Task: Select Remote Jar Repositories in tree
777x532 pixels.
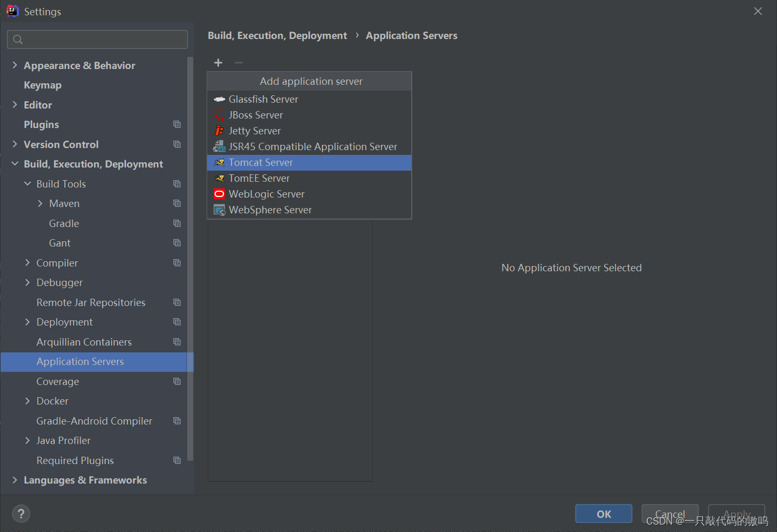Action: pos(91,302)
